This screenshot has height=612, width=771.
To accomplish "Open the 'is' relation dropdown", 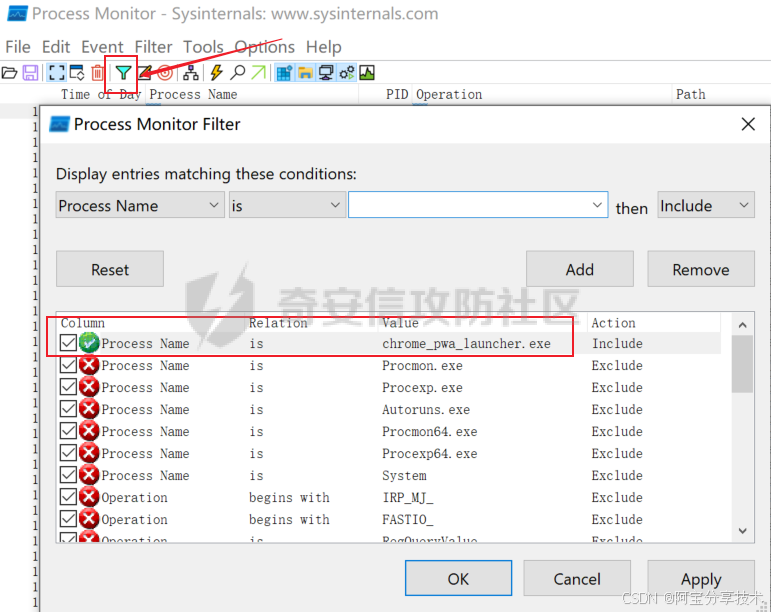I will (286, 205).
